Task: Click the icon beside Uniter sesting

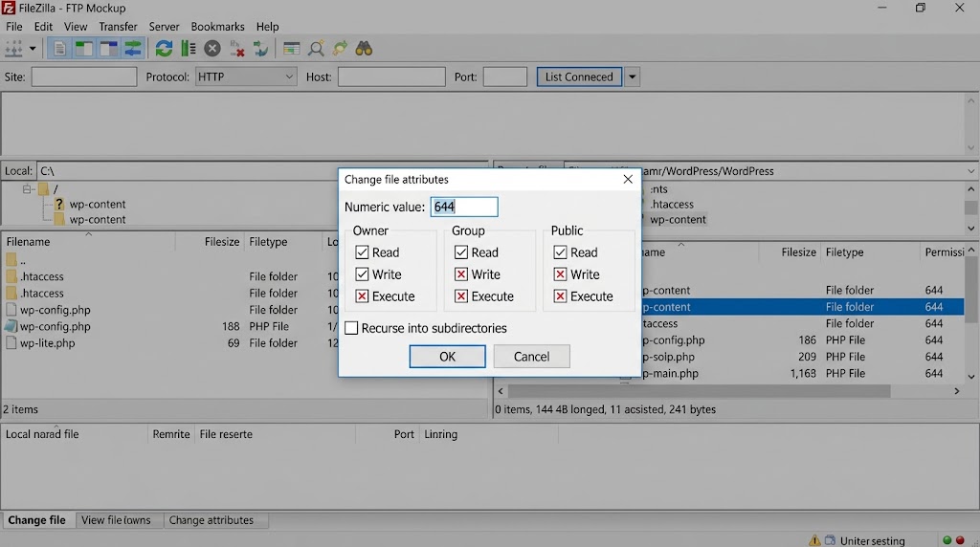Action: [830, 540]
